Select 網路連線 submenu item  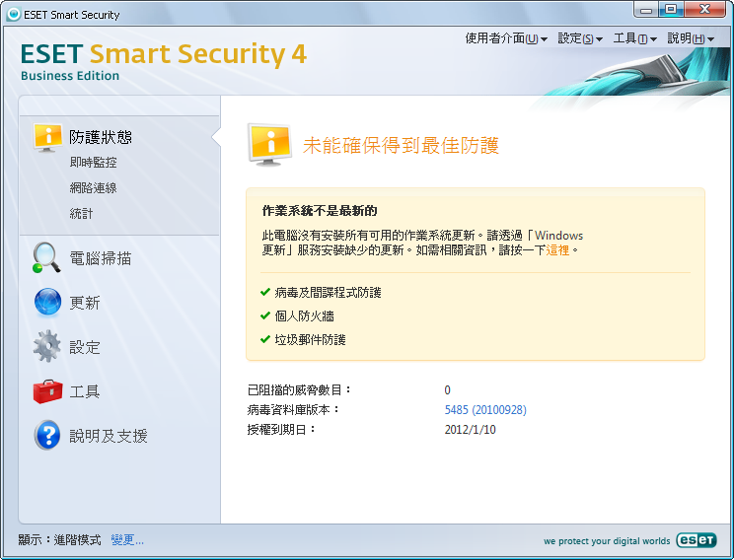[x=94, y=188]
